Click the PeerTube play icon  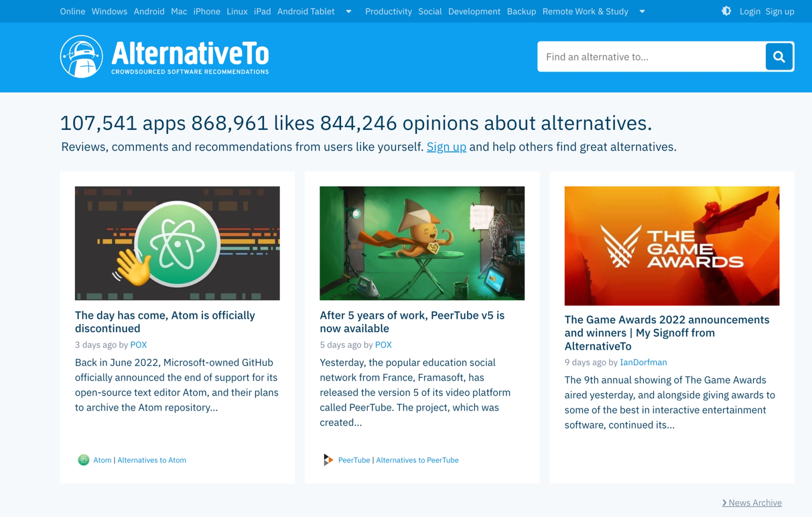[328, 460]
